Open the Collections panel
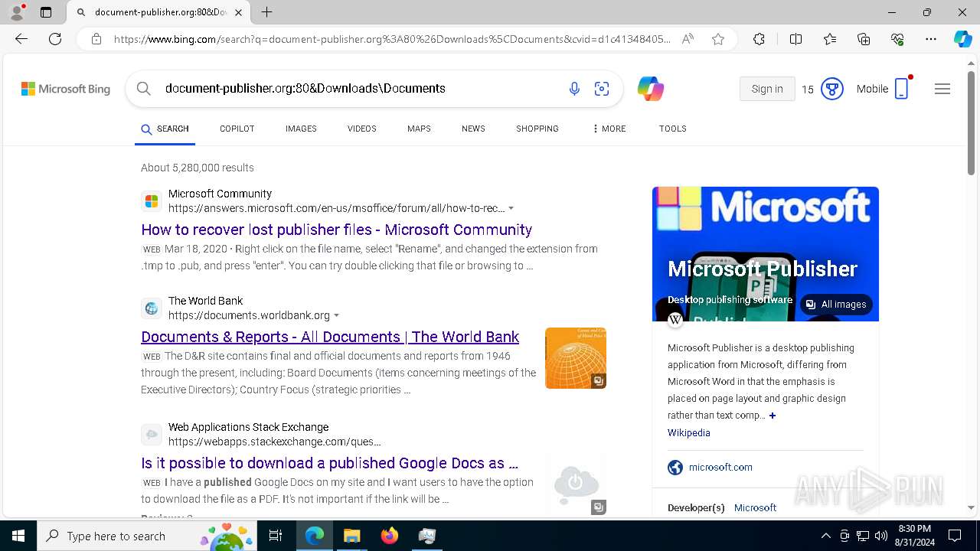980x551 pixels. pos(864,39)
